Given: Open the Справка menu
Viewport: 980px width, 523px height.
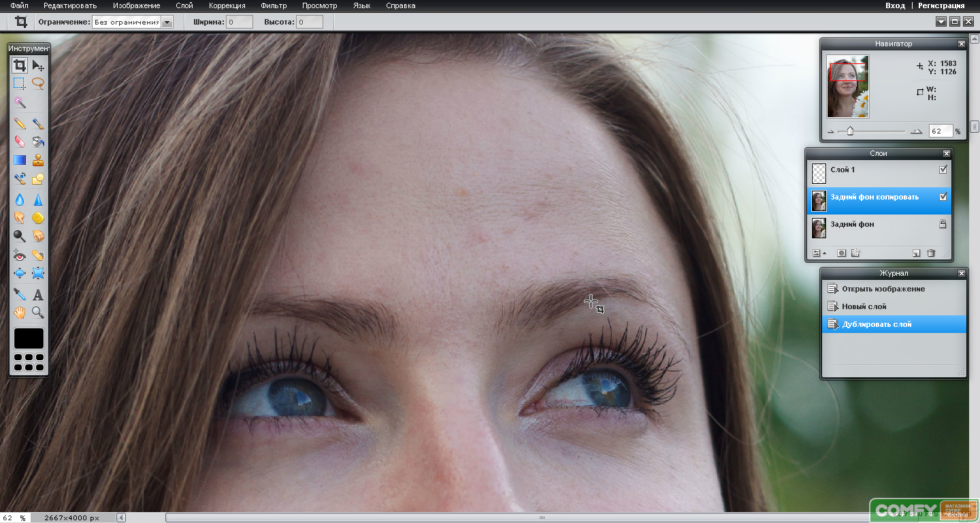Looking at the screenshot, I should (401, 5).
